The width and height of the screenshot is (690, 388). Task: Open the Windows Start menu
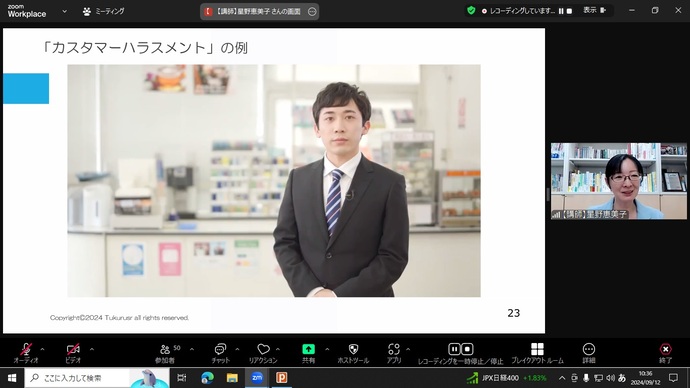[x=12, y=378]
